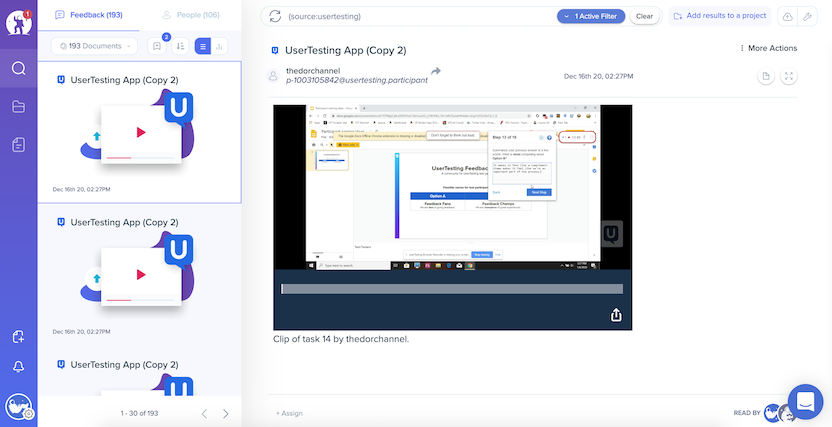
Task: Click Add results to a project
Action: (x=720, y=16)
